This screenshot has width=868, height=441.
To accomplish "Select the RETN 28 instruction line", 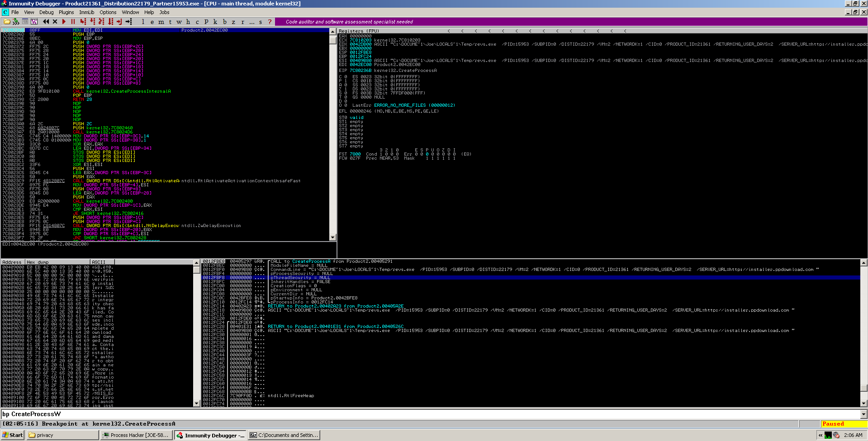I will (x=82, y=100).
